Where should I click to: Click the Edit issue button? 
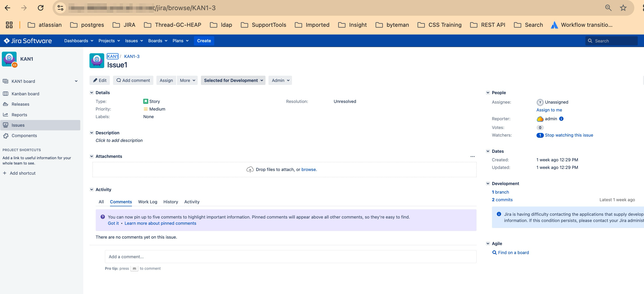[x=100, y=80]
